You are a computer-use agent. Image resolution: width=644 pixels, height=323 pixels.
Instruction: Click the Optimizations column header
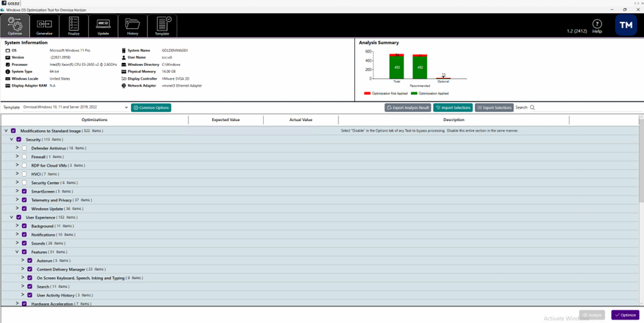(95, 120)
